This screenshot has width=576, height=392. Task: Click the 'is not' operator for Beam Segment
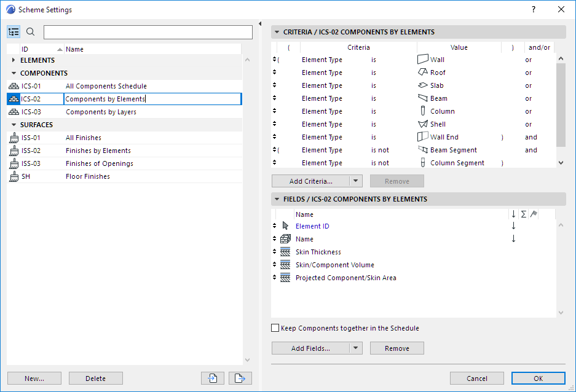click(x=380, y=150)
